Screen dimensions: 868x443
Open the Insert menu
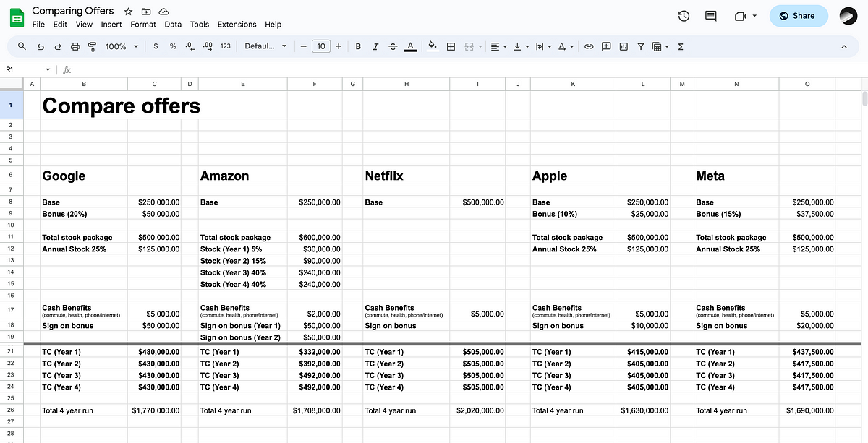[111, 25]
